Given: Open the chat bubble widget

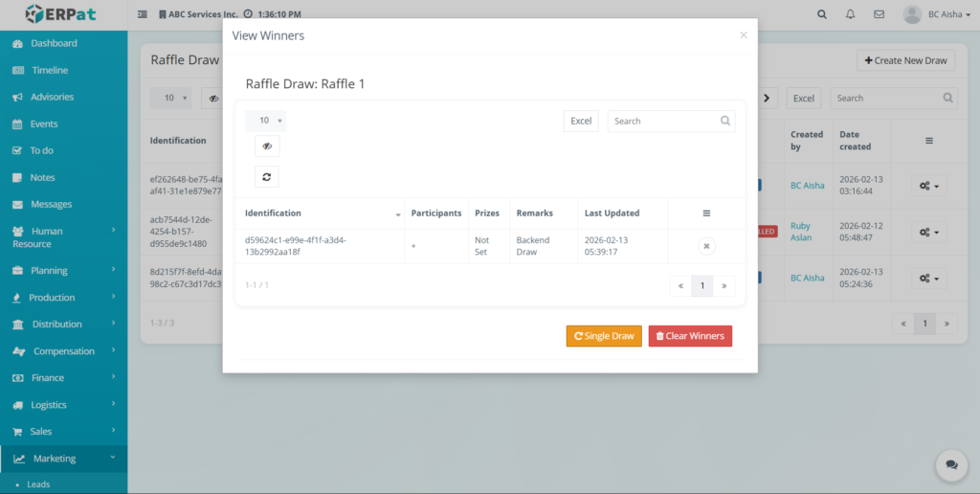Looking at the screenshot, I should click(951, 464).
